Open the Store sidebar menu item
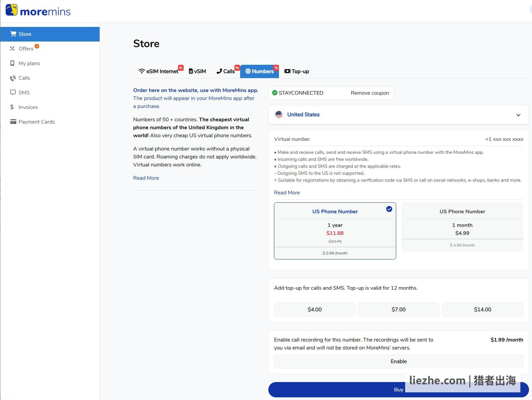 pyautogui.click(x=50, y=34)
